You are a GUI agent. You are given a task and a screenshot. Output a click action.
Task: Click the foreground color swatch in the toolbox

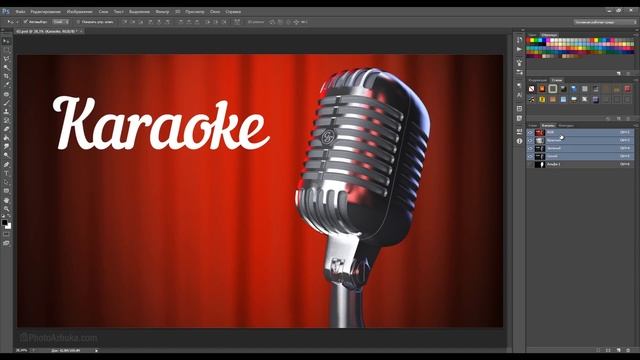pyautogui.click(x=4, y=222)
